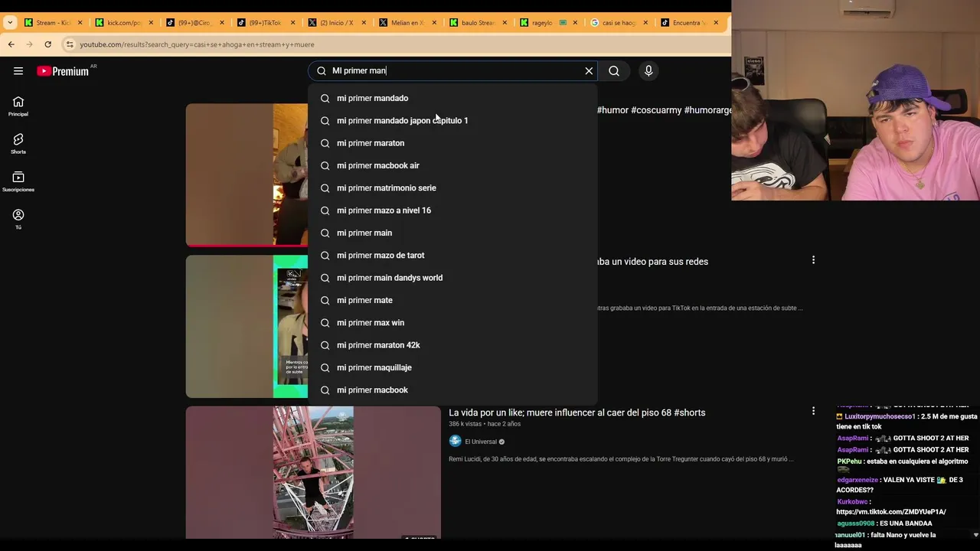Reload the page
Viewport: 980px width, 551px height.
pyautogui.click(x=47, y=44)
